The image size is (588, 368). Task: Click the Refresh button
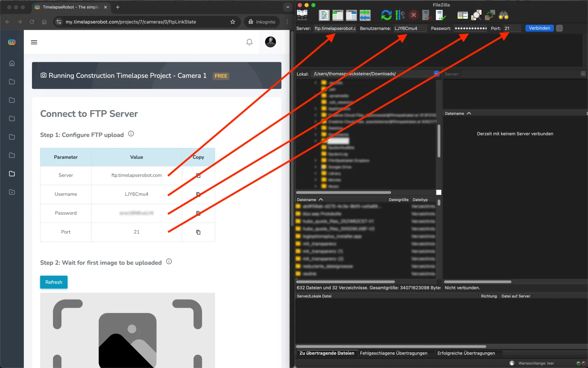pyautogui.click(x=54, y=282)
